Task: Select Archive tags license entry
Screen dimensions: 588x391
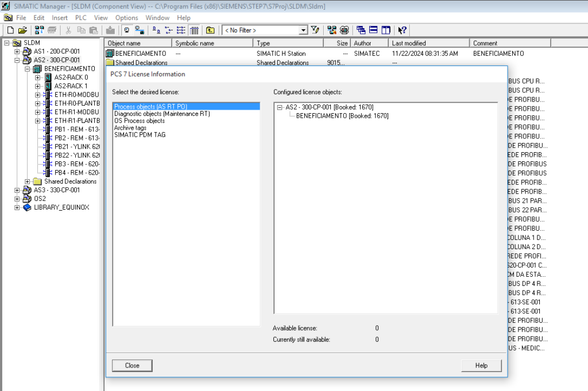Action: pyautogui.click(x=130, y=128)
